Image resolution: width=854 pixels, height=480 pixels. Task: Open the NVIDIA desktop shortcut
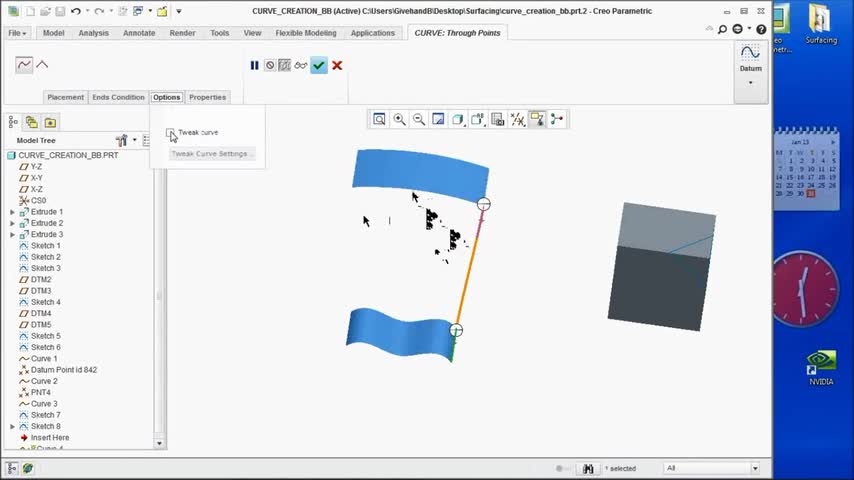coord(821,368)
